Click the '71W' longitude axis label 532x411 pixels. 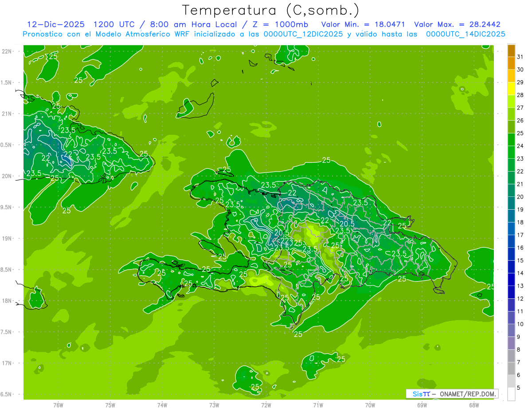pyautogui.click(x=318, y=405)
